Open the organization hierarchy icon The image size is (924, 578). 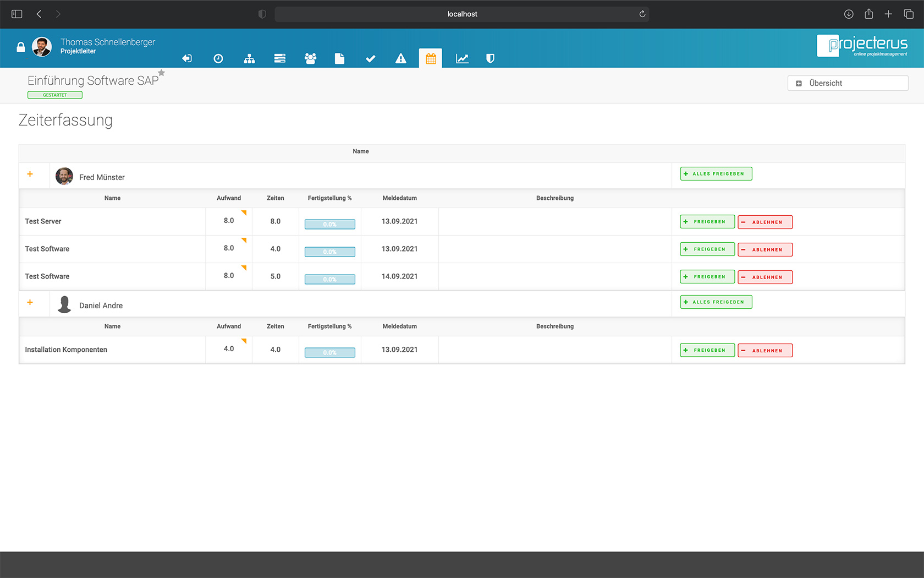249,58
